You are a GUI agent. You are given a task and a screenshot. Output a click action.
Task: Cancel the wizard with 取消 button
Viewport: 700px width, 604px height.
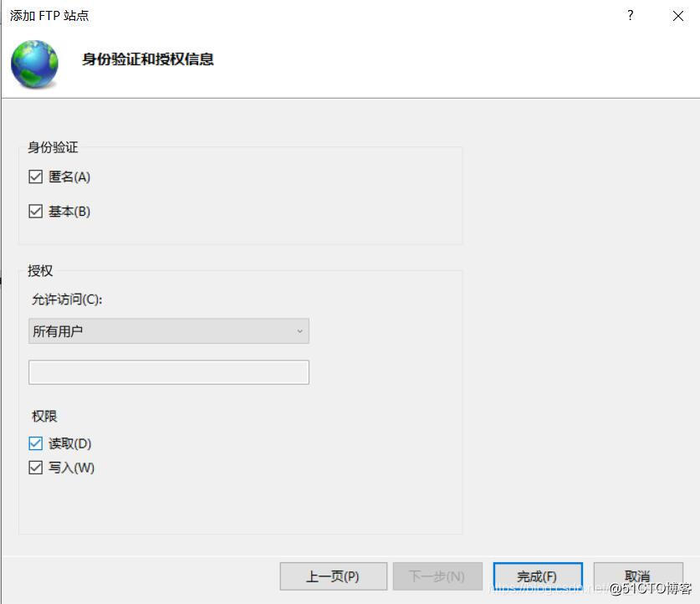(x=638, y=576)
